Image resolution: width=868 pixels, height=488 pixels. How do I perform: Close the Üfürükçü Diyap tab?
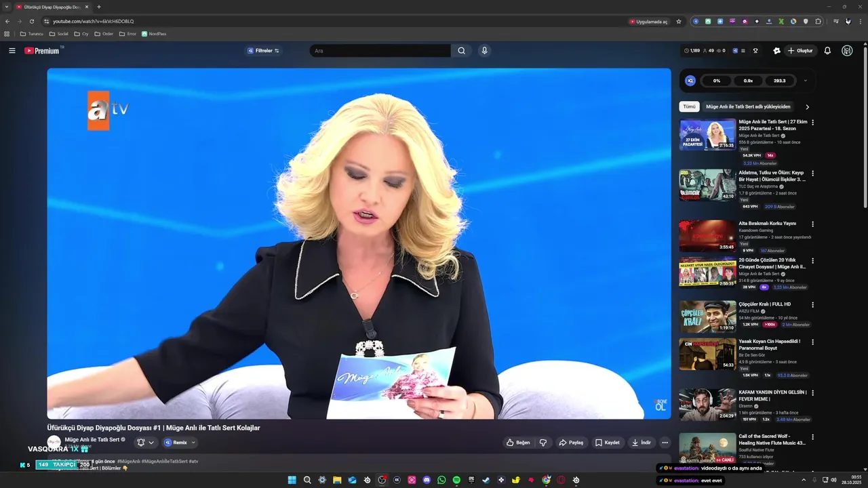pyautogui.click(x=87, y=7)
